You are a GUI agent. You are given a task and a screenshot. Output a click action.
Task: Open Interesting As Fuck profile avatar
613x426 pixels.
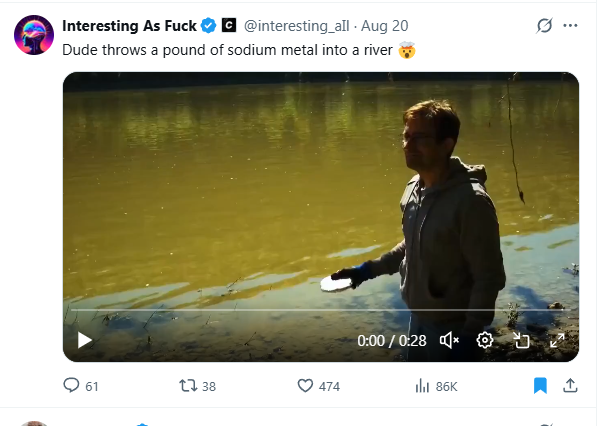[33, 35]
